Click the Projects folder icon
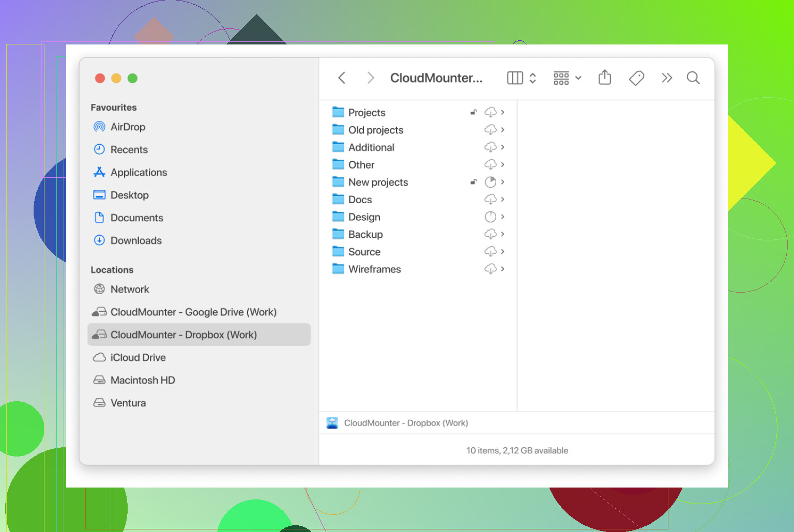 point(338,112)
